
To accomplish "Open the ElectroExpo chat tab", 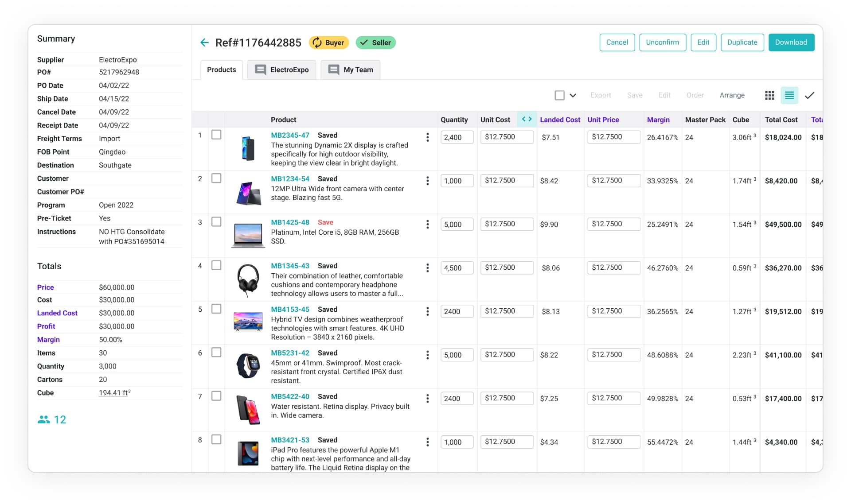I will [282, 70].
